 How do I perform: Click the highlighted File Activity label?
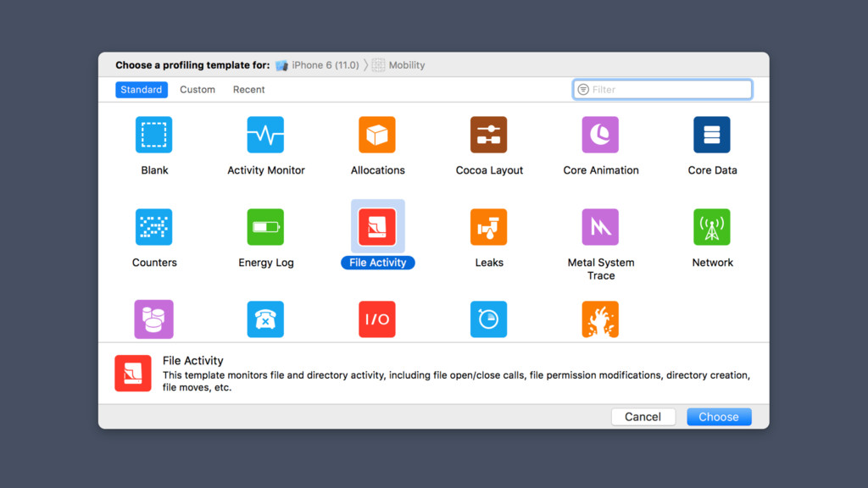377,263
